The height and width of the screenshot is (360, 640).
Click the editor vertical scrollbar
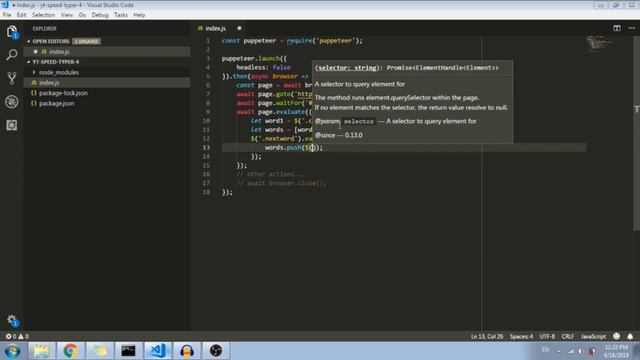pyautogui.click(x=636, y=133)
